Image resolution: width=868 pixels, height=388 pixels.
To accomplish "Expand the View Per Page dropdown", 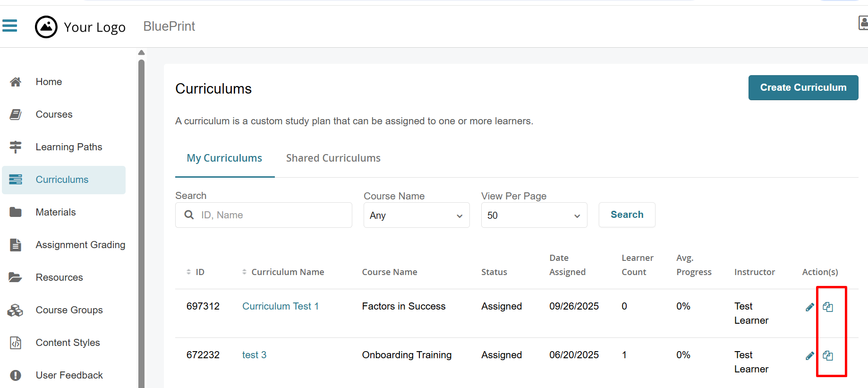I will pyautogui.click(x=534, y=216).
